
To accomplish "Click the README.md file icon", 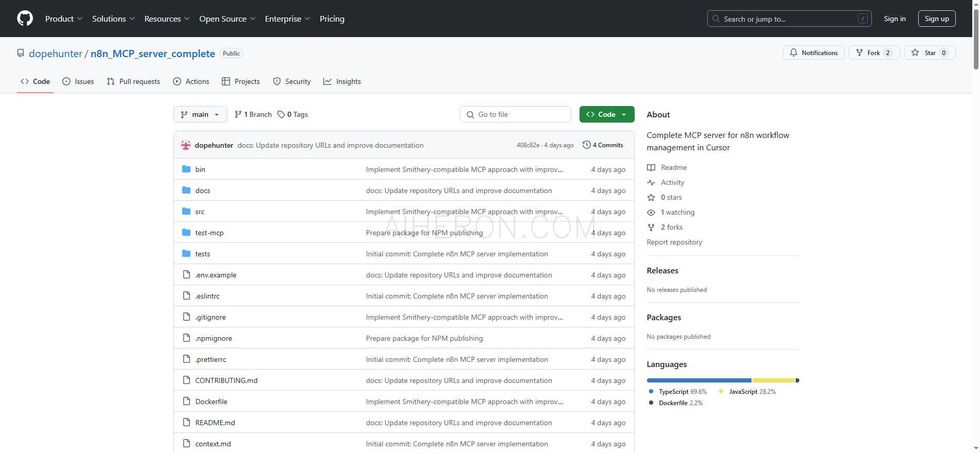I will point(186,422).
